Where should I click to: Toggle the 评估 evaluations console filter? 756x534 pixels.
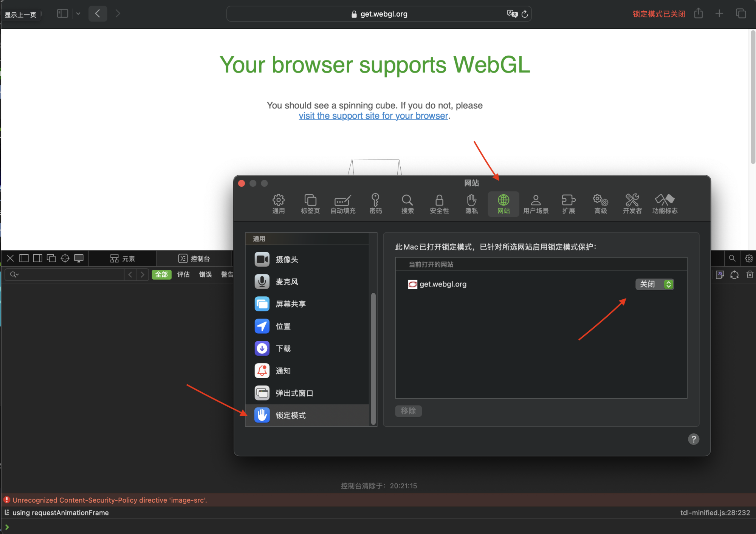tap(183, 274)
